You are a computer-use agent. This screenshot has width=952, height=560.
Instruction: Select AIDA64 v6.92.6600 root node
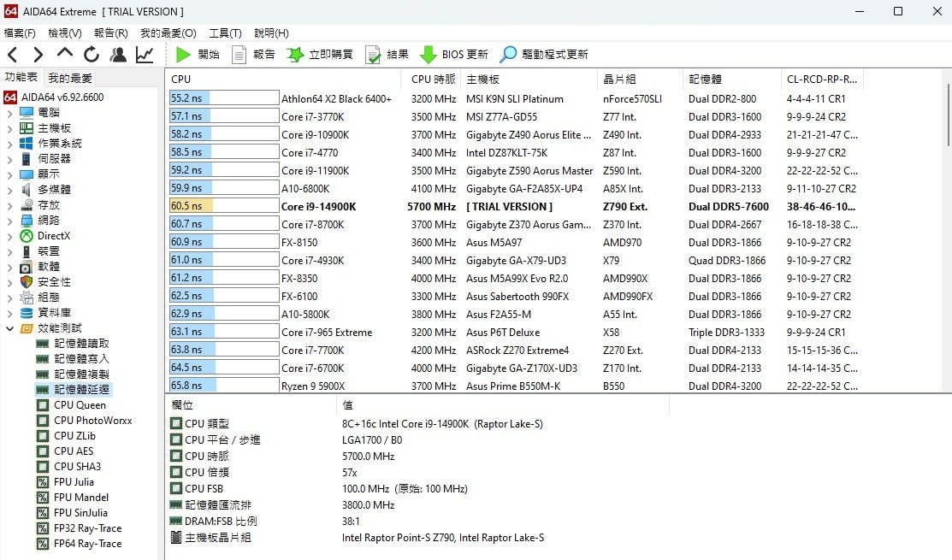pyautogui.click(x=62, y=97)
